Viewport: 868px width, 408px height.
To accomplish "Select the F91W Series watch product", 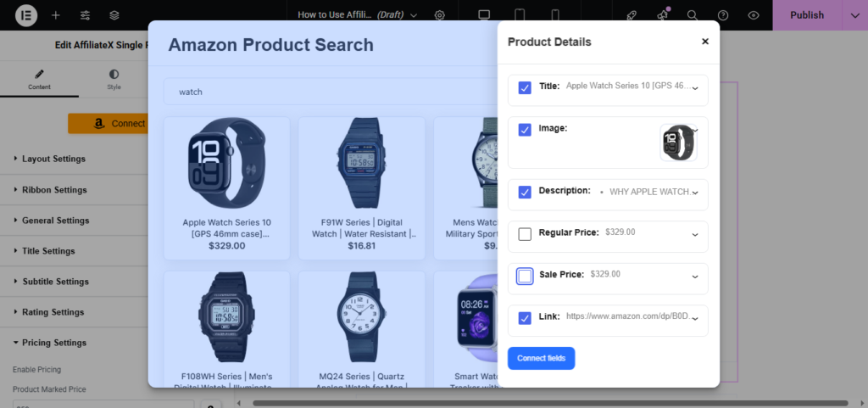I will point(361,187).
